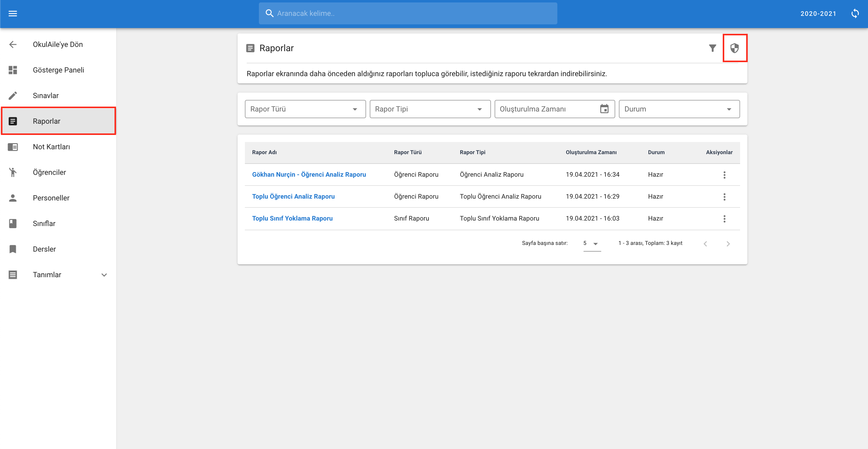Open the shield permissions icon

(x=735, y=48)
